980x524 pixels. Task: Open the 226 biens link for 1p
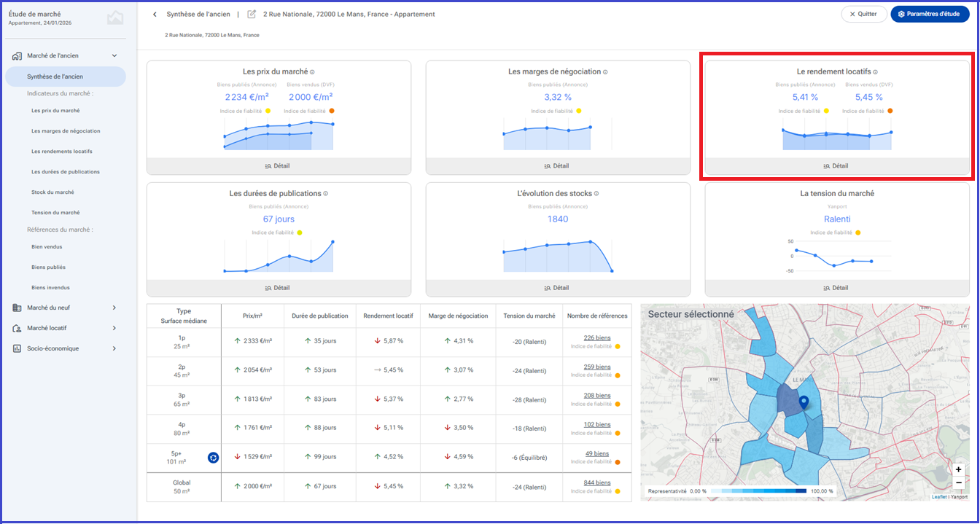coord(597,338)
